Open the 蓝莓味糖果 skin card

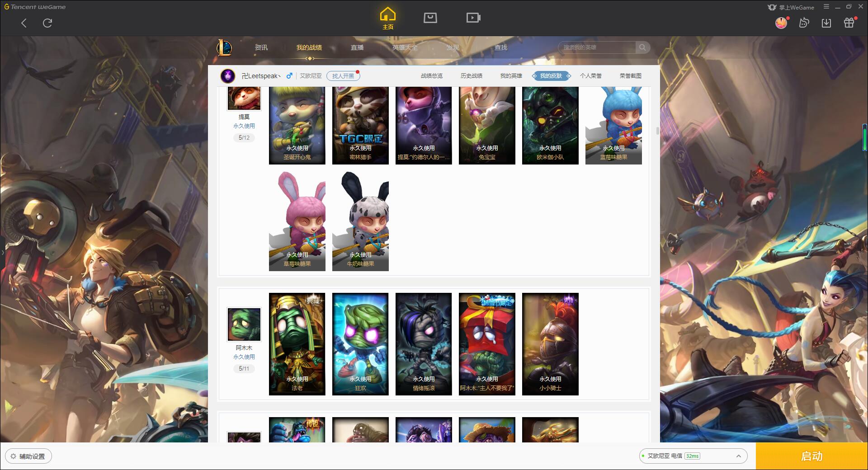pyautogui.click(x=613, y=125)
